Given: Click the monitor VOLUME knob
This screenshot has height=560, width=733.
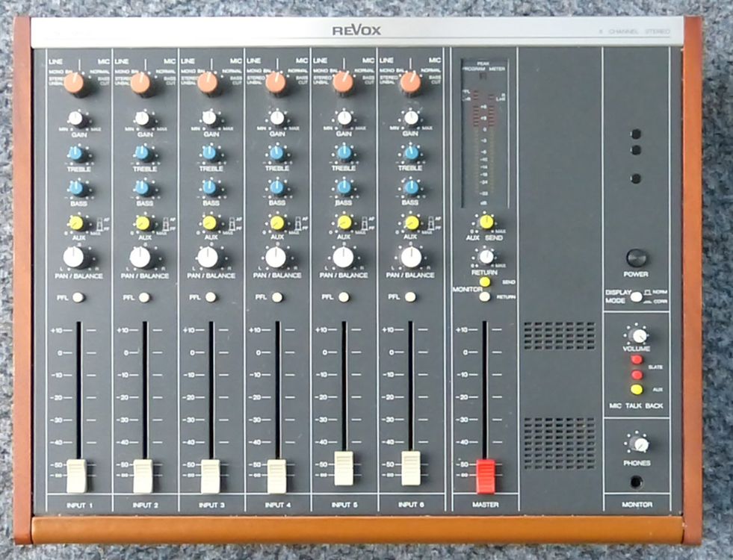Looking at the screenshot, I should (x=637, y=335).
